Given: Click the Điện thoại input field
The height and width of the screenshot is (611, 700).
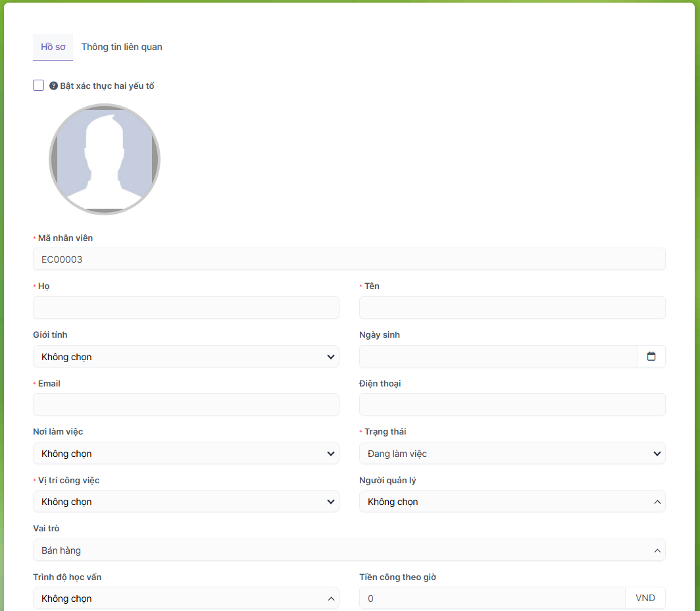Looking at the screenshot, I should point(512,404).
